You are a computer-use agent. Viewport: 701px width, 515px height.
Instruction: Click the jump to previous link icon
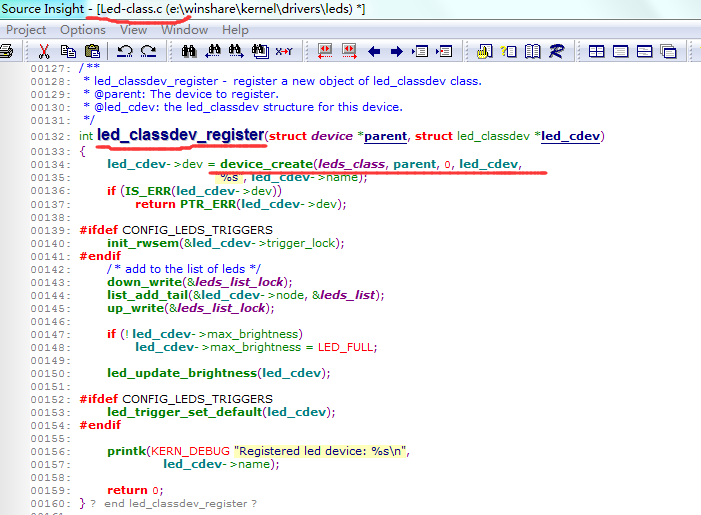click(325, 51)
